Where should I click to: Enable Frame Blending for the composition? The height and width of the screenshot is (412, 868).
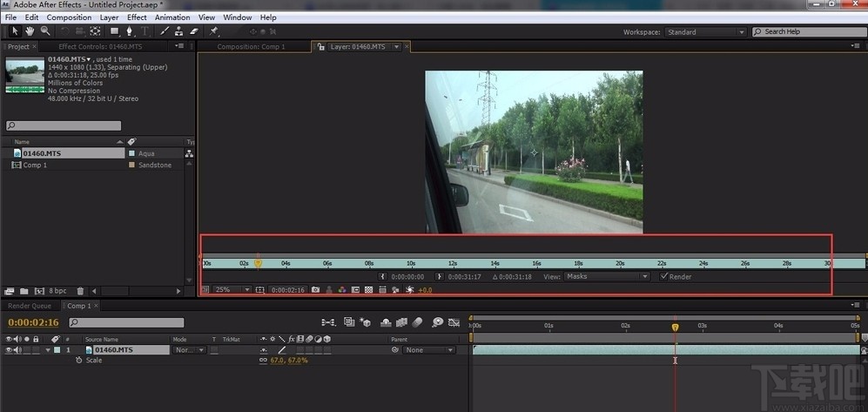[402, 322]
